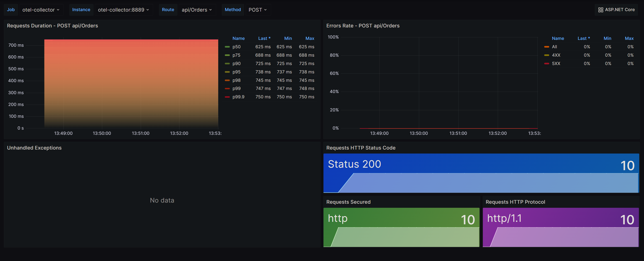Click the Requests Duration heatmap
The image size is (644, 261).
(x=131, y=82)
